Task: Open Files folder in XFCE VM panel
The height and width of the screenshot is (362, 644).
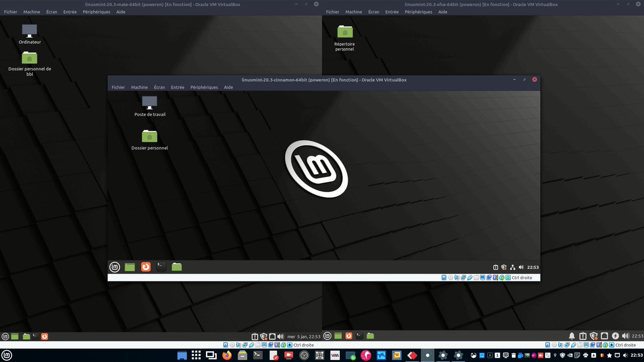Action: tap(370, 336)
